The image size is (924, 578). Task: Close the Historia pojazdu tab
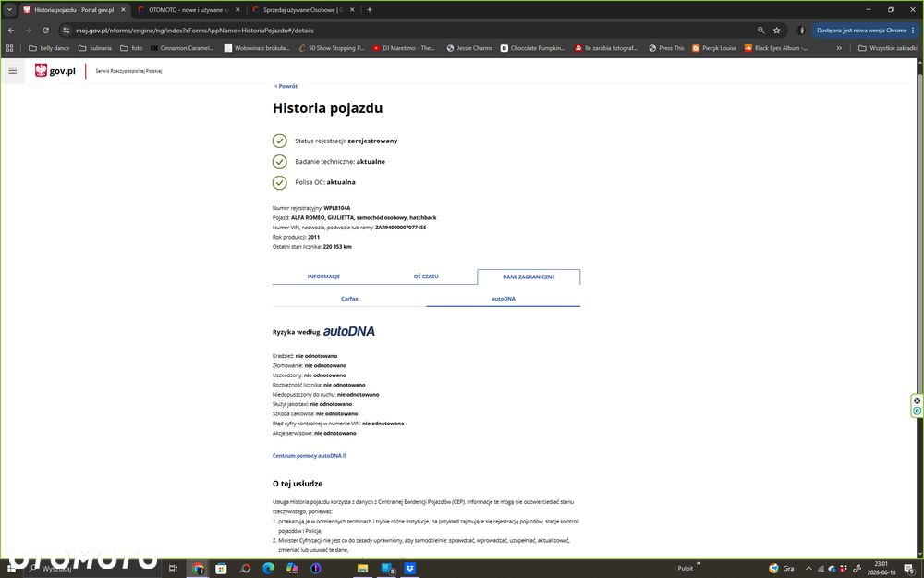pyautogui.click(x=123, y=9)
